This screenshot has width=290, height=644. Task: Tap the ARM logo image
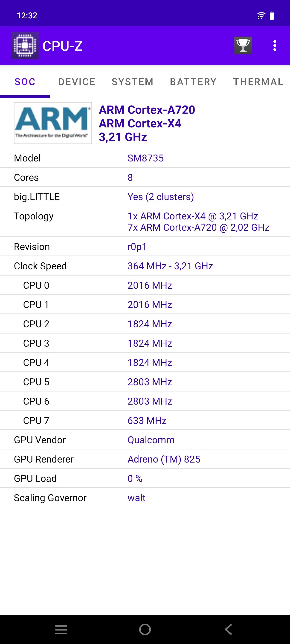[53, 123]
